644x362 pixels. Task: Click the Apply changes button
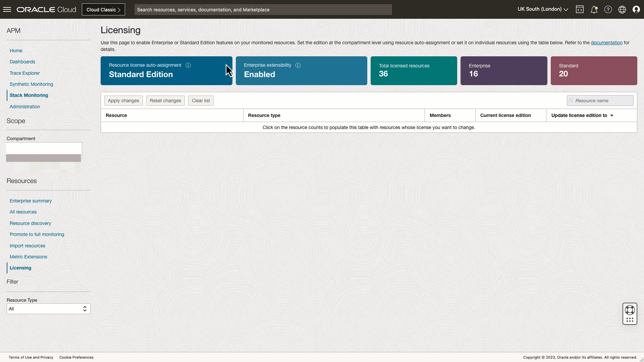coord(123,101)
